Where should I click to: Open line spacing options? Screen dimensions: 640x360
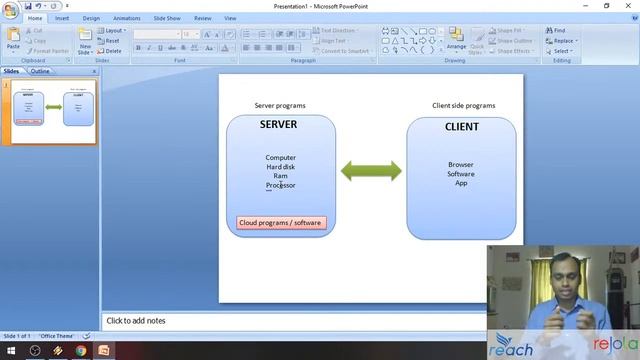[303, 34]
